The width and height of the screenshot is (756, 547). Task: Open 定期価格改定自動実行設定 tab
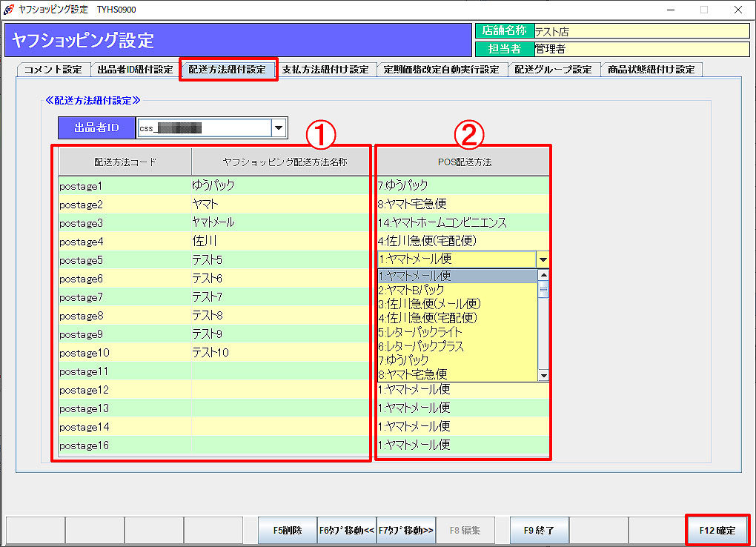[x=442, y=70]
